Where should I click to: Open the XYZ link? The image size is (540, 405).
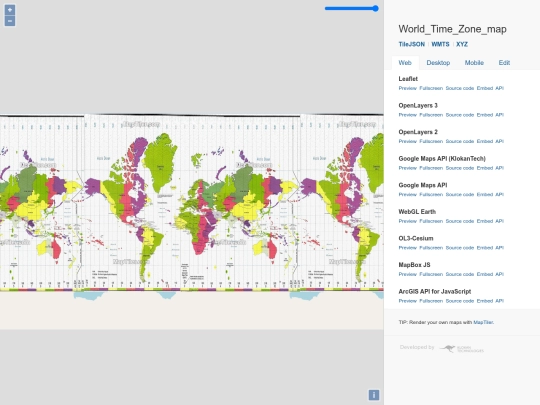click(x=462, y=44)
